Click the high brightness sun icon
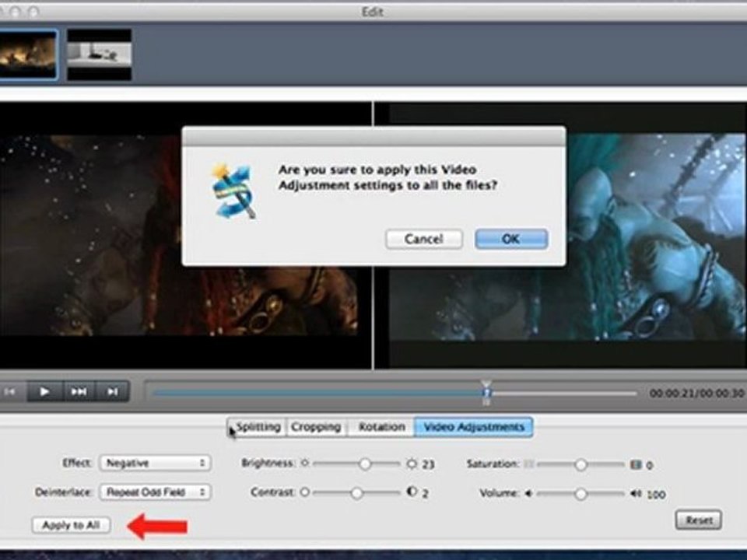 coord(412,464)
